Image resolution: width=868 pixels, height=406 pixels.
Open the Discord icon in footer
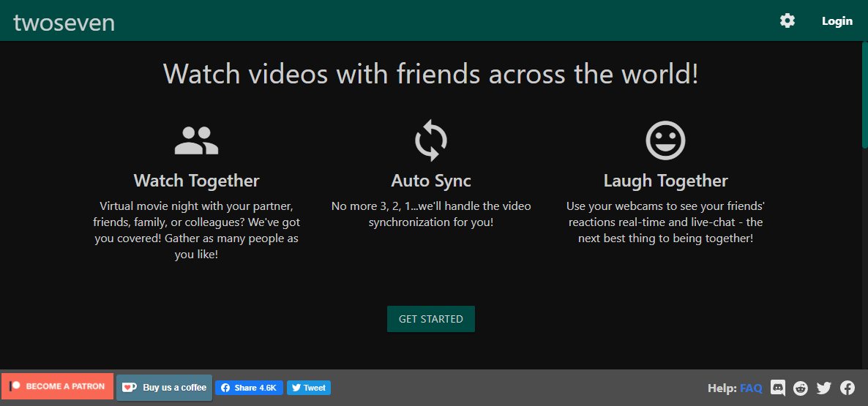(778, 388)
